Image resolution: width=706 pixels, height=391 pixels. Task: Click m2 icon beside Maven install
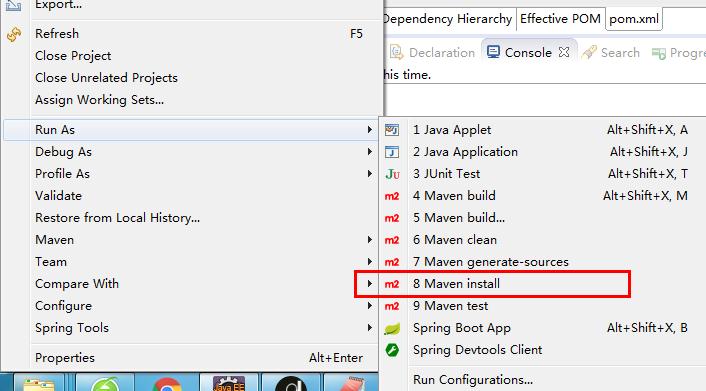392,284
